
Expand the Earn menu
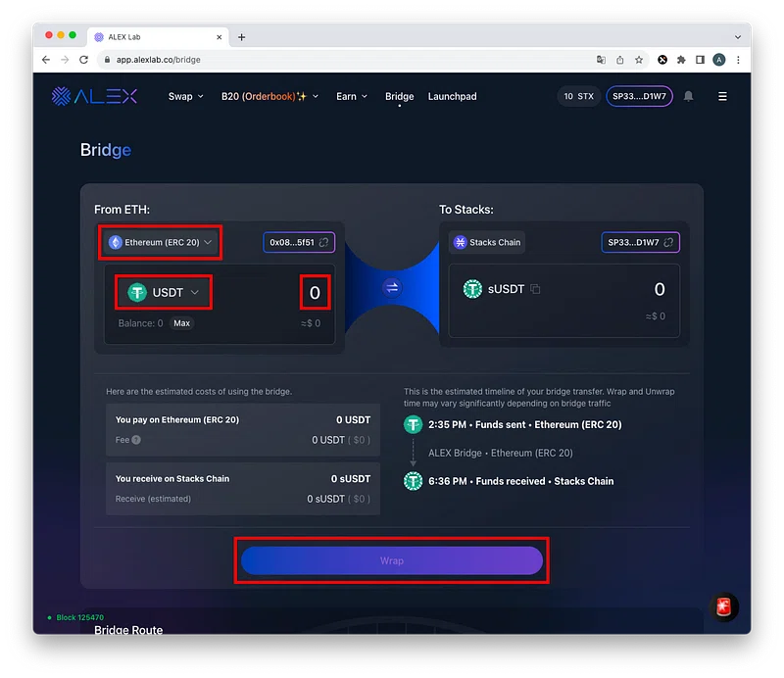[x=352, y=96]
